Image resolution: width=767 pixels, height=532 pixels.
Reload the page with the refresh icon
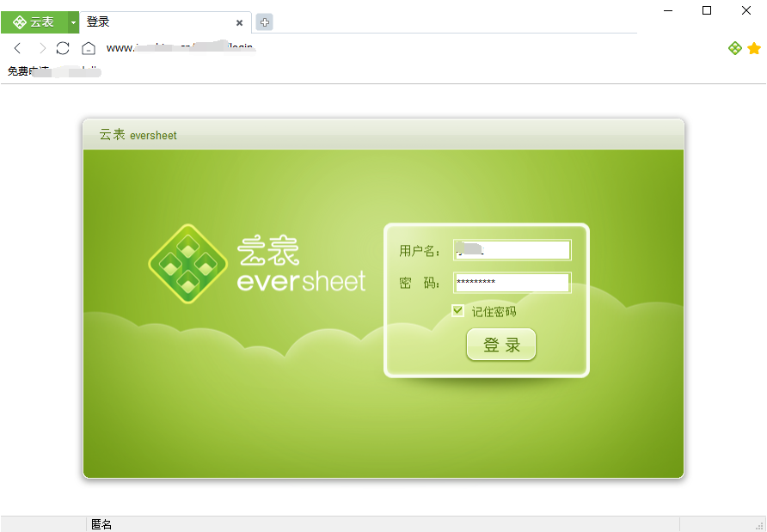pos(63,48)
